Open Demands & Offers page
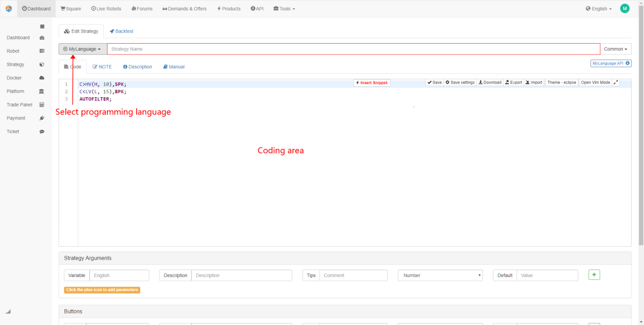This screenshot has width=644, height=325. (184, 8)
